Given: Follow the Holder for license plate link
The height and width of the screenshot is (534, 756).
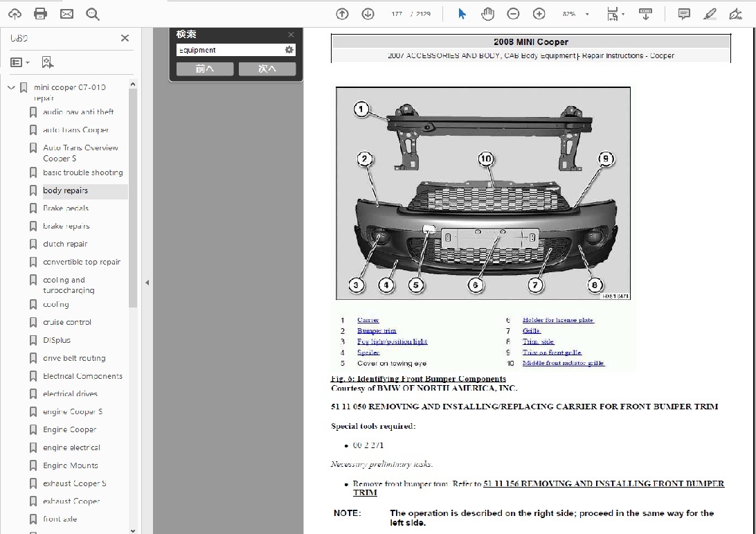Looking at the screenshot, I should [x=558, y=320].
